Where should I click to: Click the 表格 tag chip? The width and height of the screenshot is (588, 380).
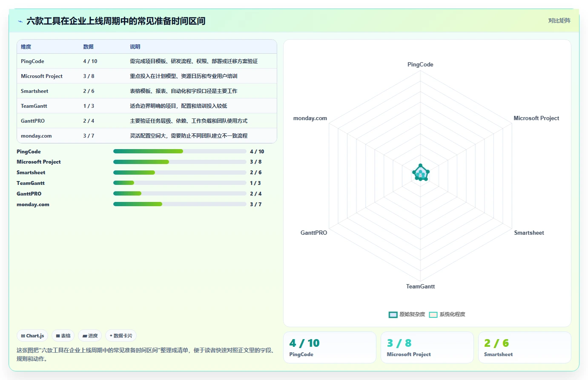(63, 336)
